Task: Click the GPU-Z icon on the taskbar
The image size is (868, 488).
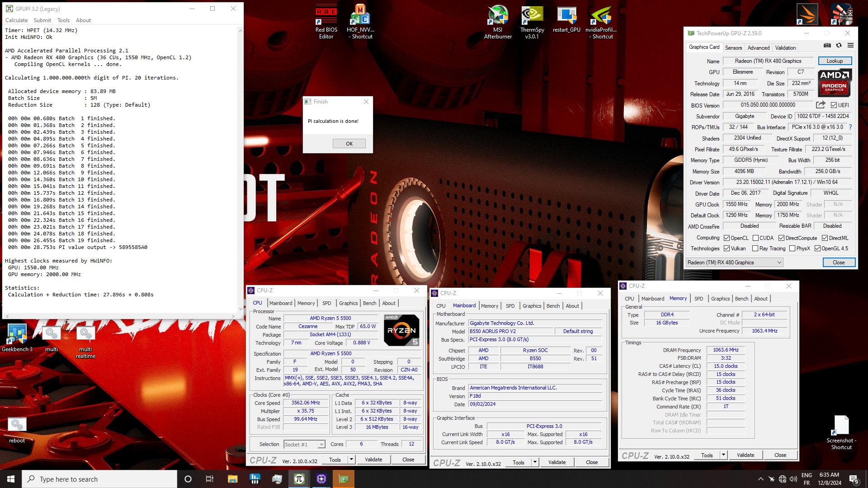Action: [x=344, y=479]
